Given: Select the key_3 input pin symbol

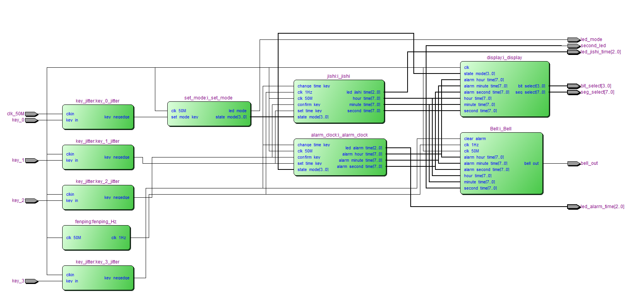Looking at the screenshot, I should click(32, 281).
